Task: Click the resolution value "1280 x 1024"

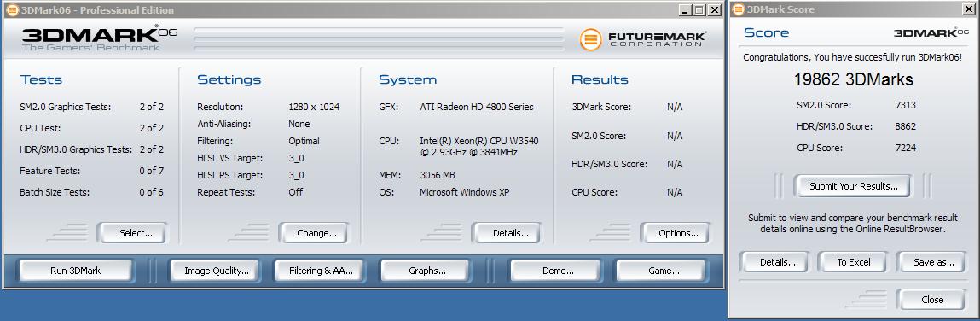Action: click(314, 107)
